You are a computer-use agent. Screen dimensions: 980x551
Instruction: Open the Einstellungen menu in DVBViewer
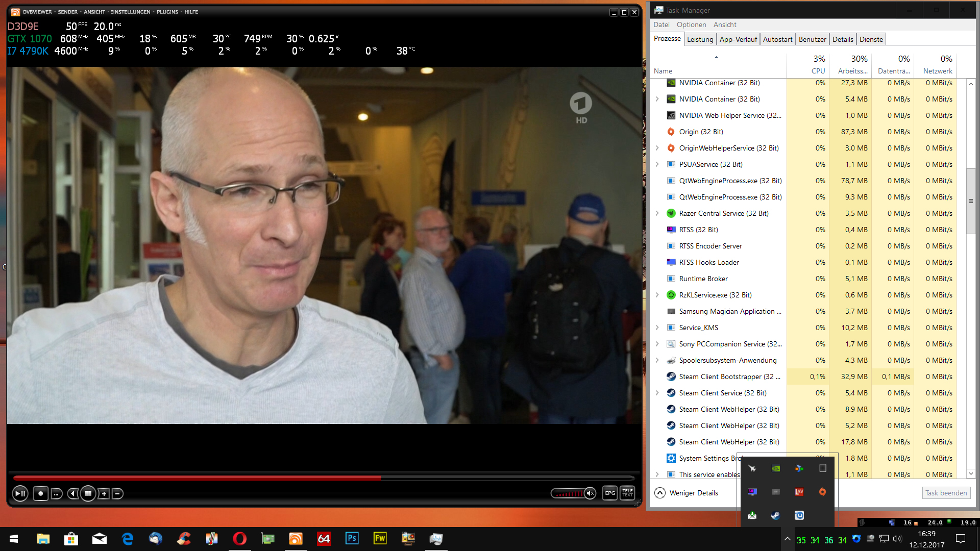click(x=130, y=12)
